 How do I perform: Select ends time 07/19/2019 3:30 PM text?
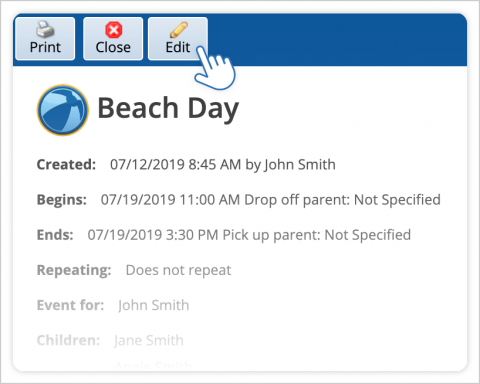click(x=153, y=235)
